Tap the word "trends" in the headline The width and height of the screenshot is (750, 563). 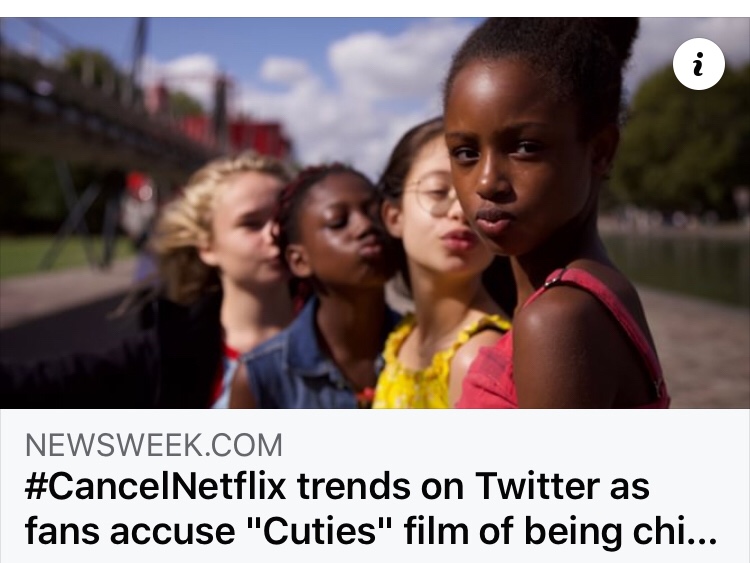click(x=355, y=486)
